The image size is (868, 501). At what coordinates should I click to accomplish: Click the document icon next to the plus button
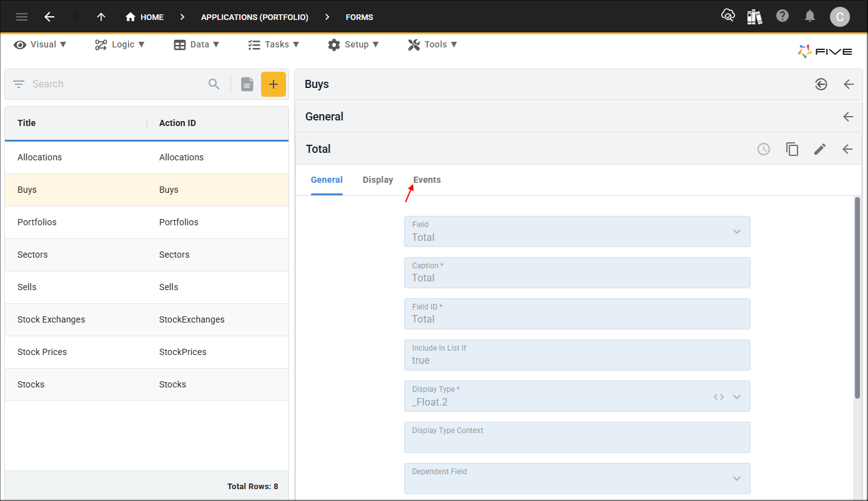pyautogui.click(x=247, y=84)
